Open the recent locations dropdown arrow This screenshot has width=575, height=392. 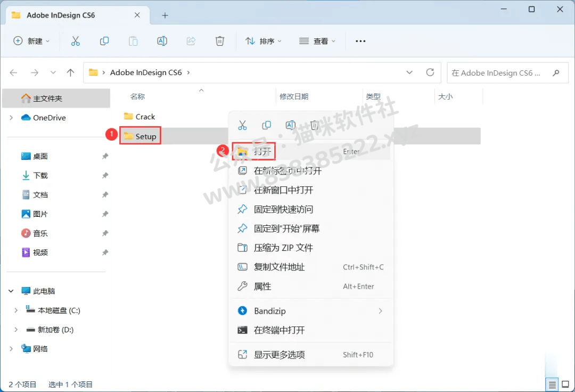tap(53, 72)
